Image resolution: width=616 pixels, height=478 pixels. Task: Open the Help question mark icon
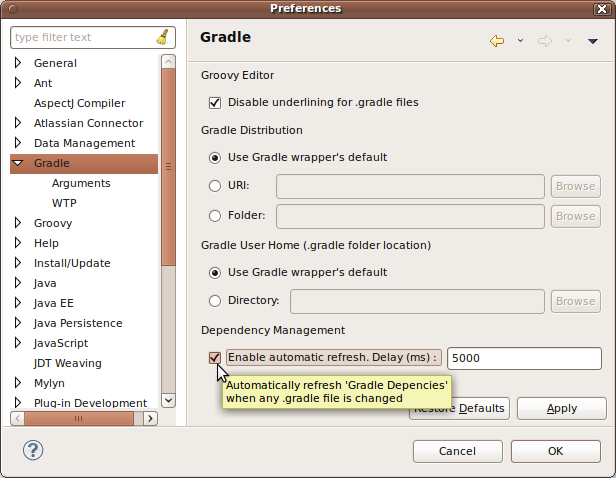[33, 450]
